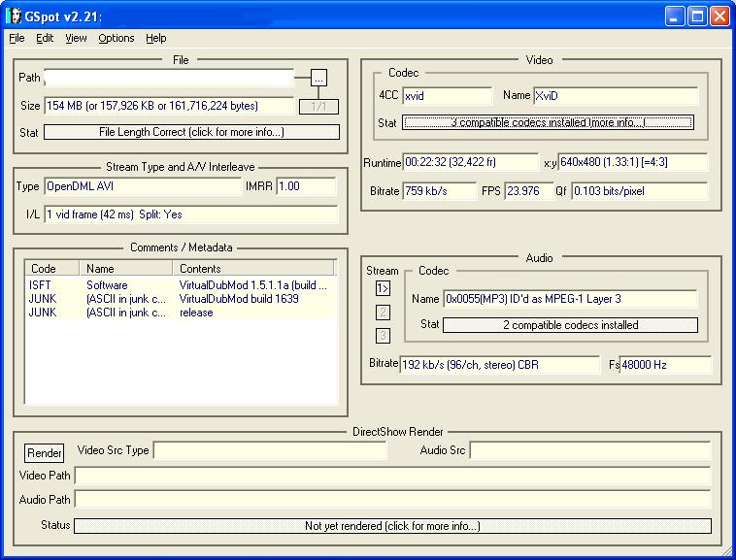Click the GSpot app icon in title bar
The height and width of the screenshot is (560, 736).
(x=15, y=16)
